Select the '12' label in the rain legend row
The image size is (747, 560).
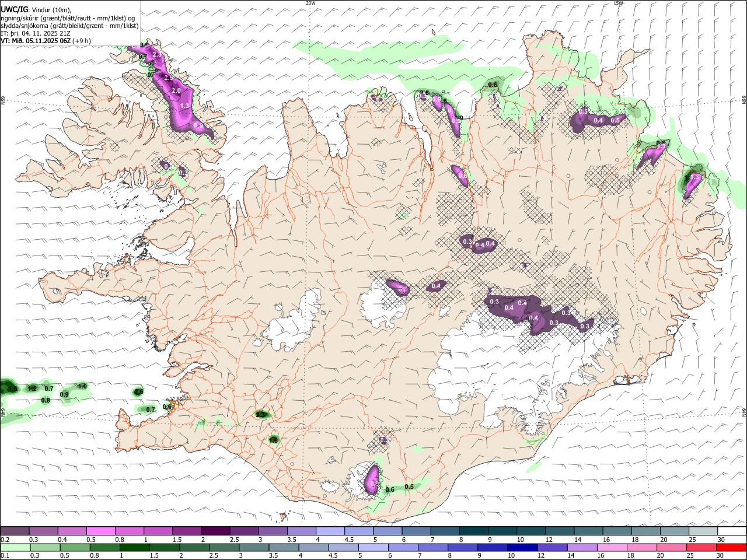coord(541,555)
